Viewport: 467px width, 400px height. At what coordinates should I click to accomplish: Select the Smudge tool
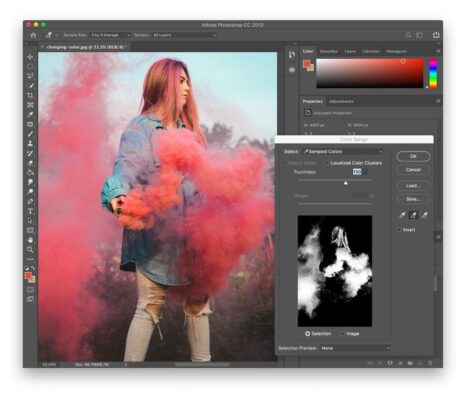pyautogui.click(x=30, y=182)
